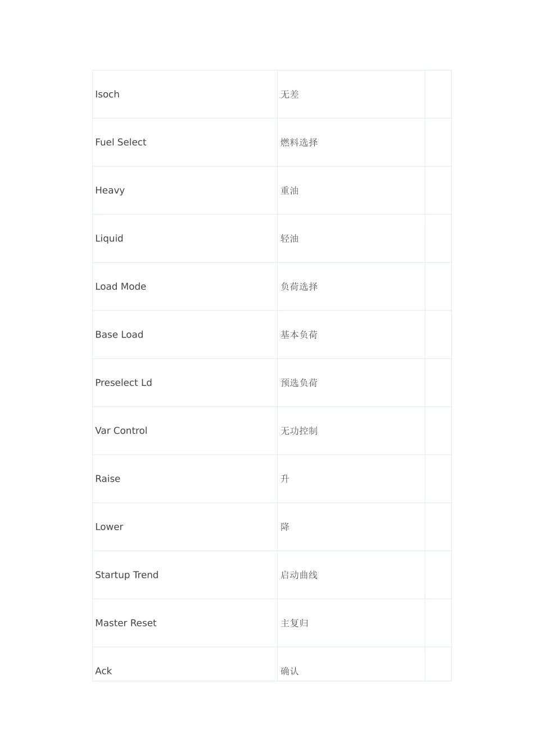Select the 无功控制 translation cell
The width and height of the screenshot is (534, 756).
click(351, 430)
